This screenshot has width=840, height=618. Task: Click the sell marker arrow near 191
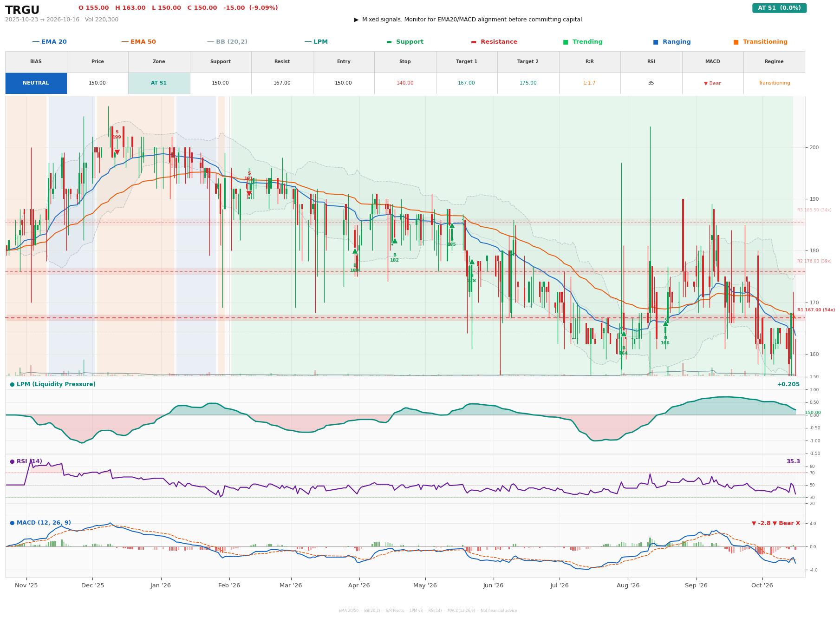coord(249,194)
